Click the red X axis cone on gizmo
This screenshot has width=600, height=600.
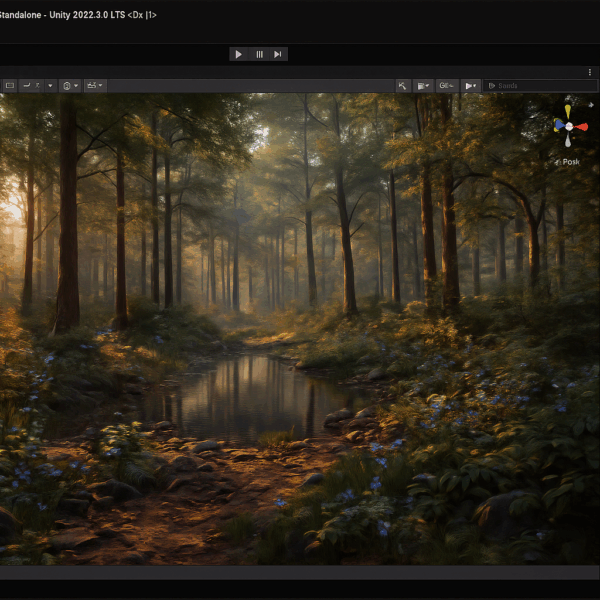[581, 127]
